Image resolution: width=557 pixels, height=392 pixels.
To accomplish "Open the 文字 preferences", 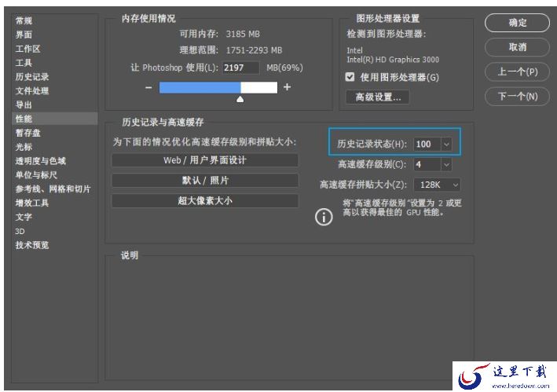I will [24, 217].
